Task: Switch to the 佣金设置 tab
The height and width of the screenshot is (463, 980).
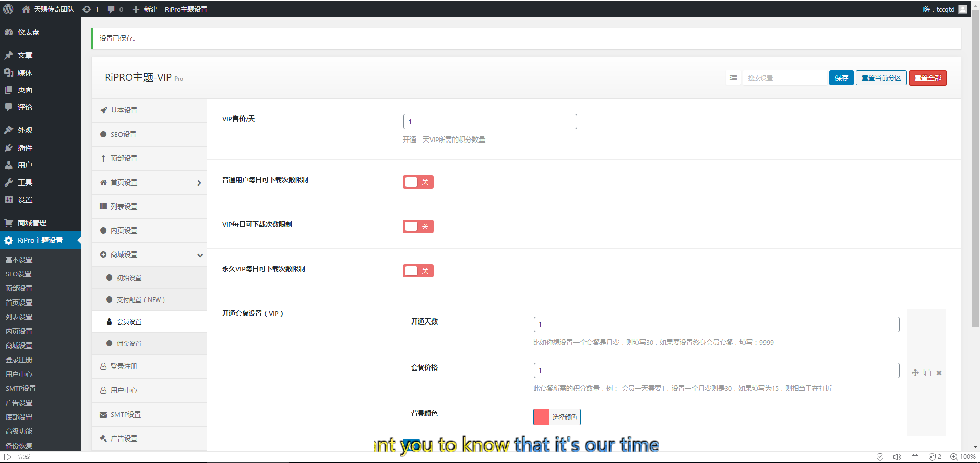Action: 129,343
